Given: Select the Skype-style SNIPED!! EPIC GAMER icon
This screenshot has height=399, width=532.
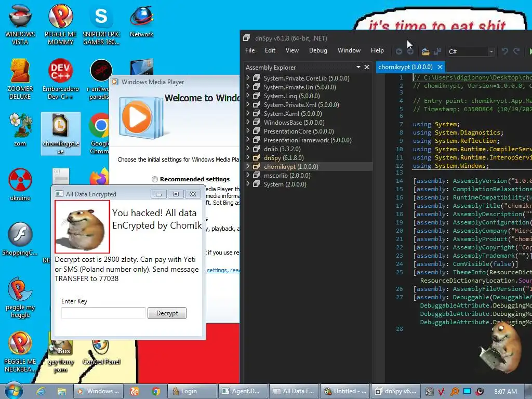Looking at the screenshot, I should [x=101, y=24].
